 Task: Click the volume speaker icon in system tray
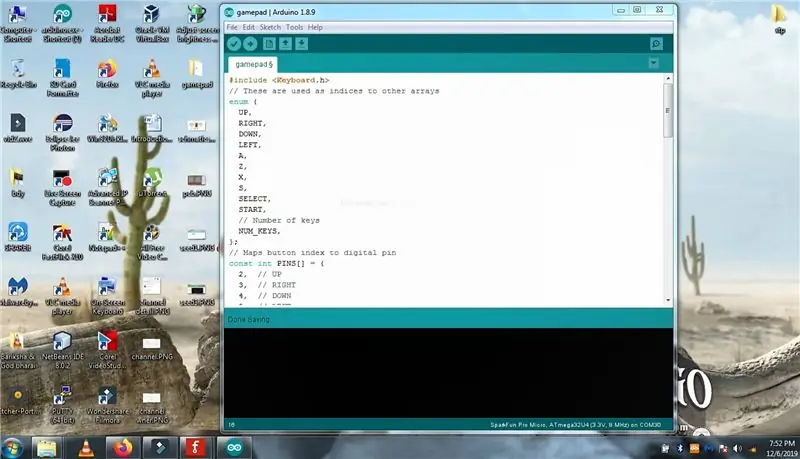click(737, 448)
